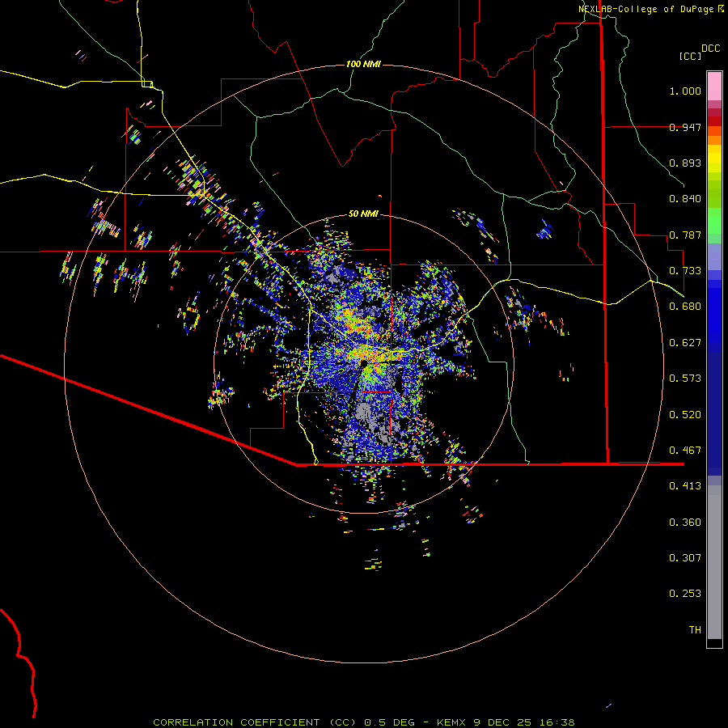Select the 1.000 legend value

click(685, 91)
